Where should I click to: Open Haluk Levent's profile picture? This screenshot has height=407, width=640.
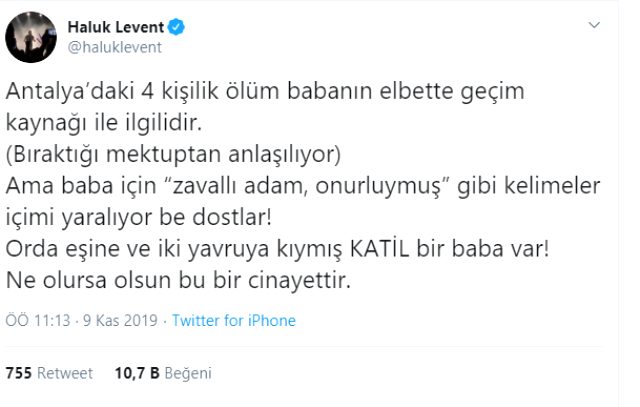[x=30, y=37]
